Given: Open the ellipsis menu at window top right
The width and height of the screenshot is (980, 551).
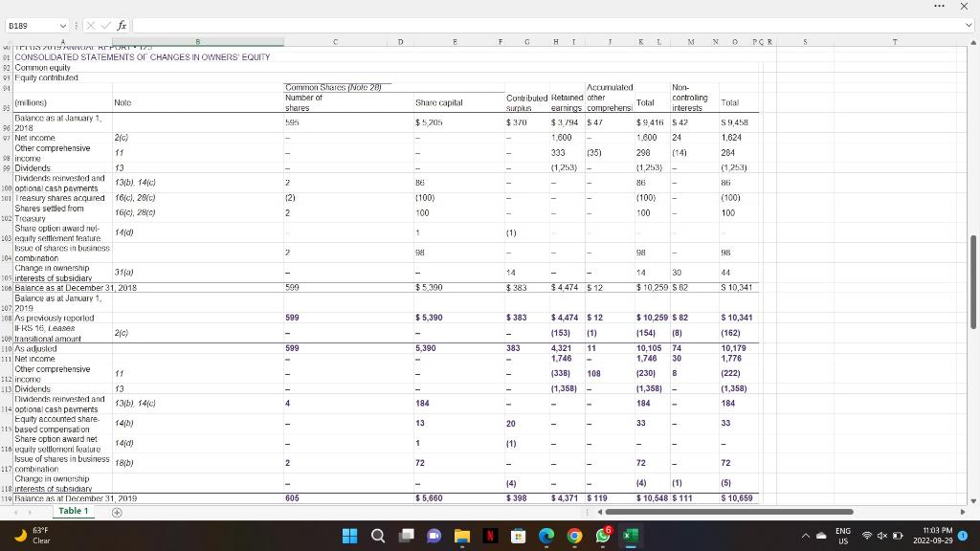Looking at the screenshot, I should click(x=938, y=7).
